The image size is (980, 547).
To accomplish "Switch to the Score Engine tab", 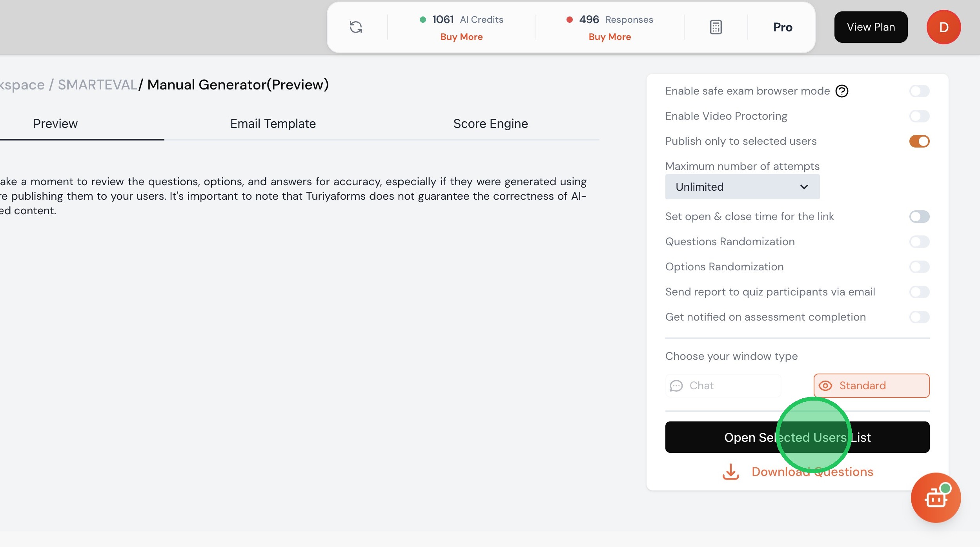I will [x=490, y=124].
